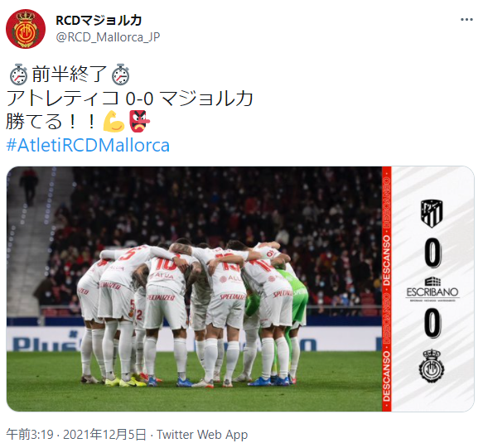
Task: Open the @RCD_Mallorca_JP handle link
Action: [109, 37]
